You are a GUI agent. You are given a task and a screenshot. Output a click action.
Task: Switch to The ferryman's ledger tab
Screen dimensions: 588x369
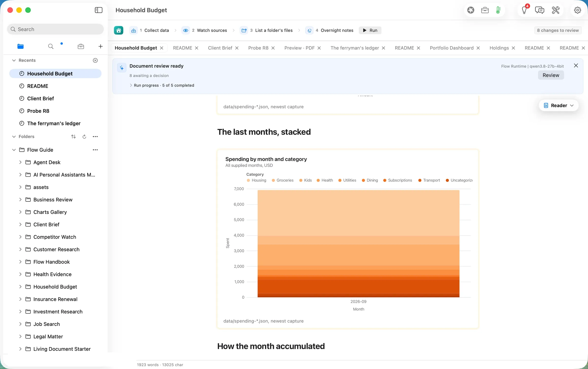355,48
